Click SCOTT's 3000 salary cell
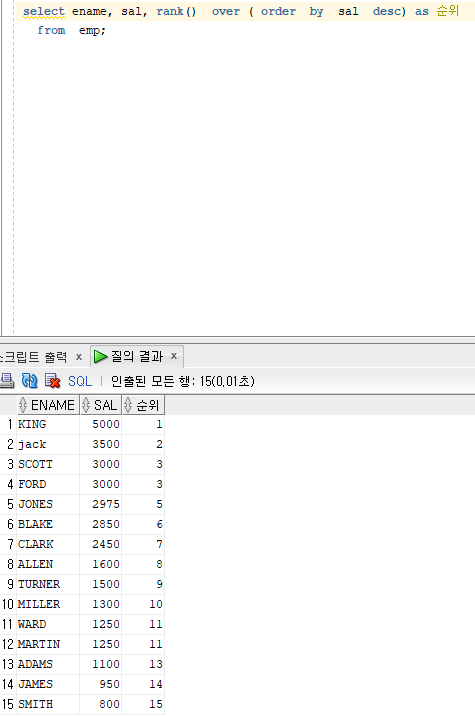 click(x=101, y=464)
